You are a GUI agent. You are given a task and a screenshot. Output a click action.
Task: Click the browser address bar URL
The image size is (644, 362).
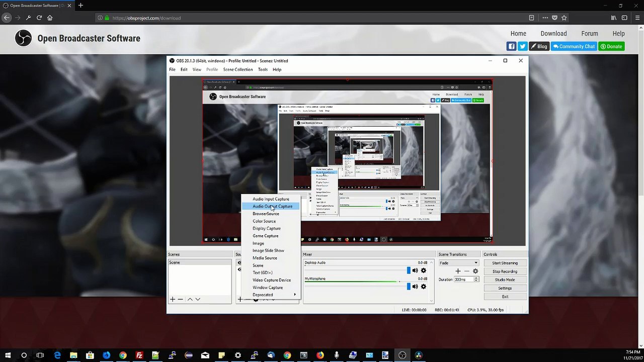point(146,18)
